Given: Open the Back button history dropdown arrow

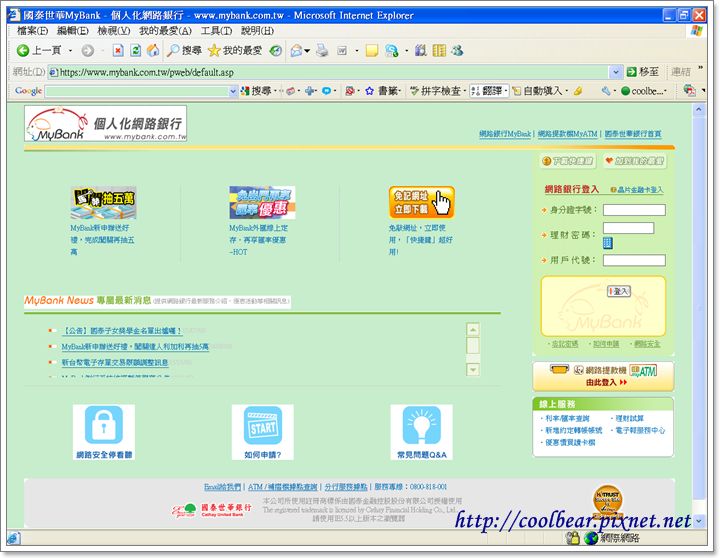Looking at the screenshot, I should [70, 51].
